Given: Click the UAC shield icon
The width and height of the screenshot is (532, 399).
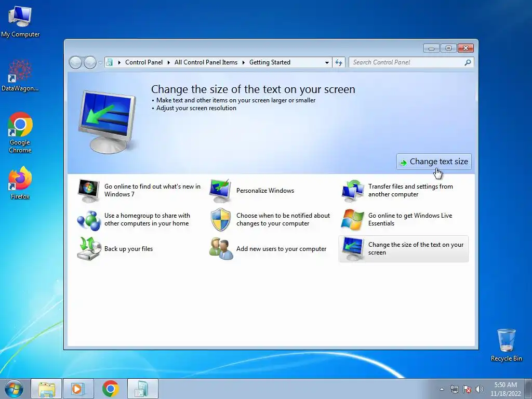Looking at the screenshot, I should 220,220.
